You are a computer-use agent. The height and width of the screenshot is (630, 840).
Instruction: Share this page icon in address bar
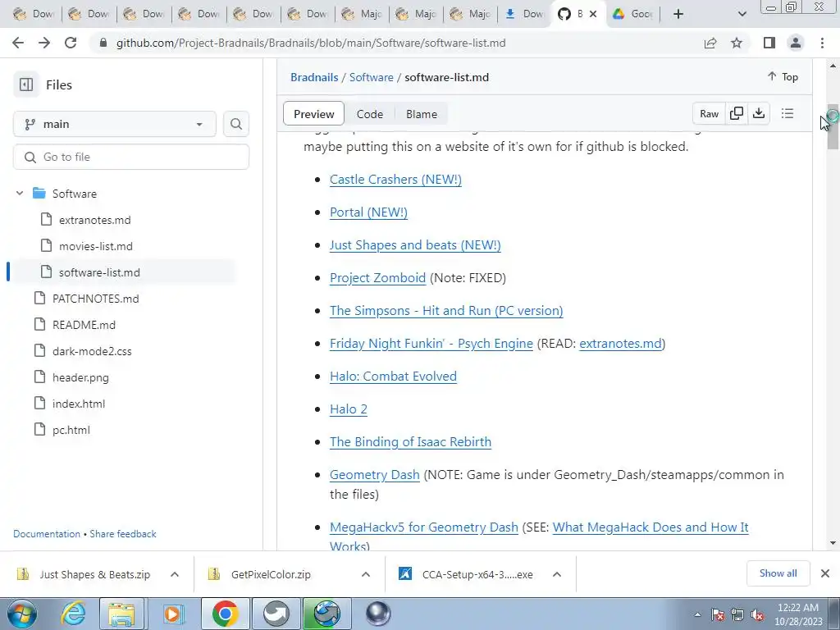[710, 43]
